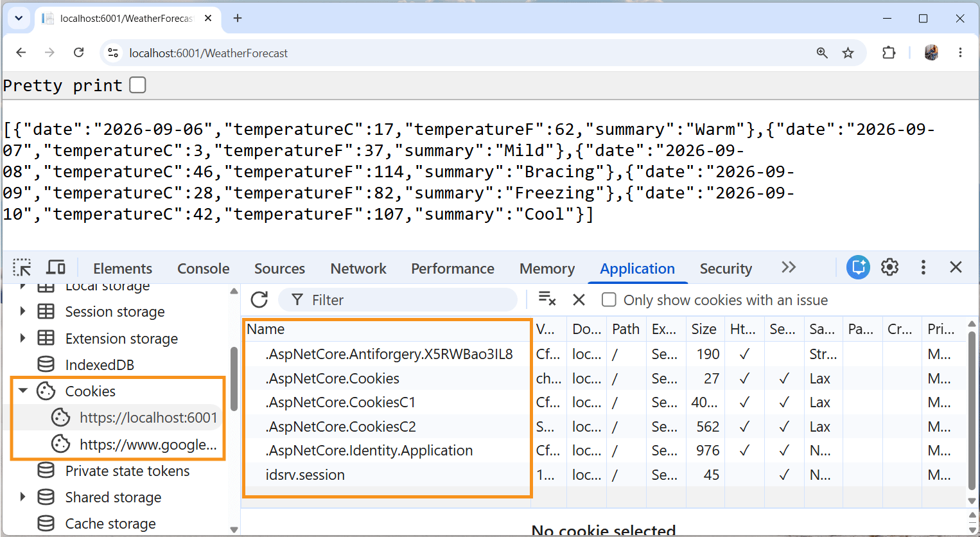
Task: Open Private state tokens in sidebar
Action: click(127, 471)
